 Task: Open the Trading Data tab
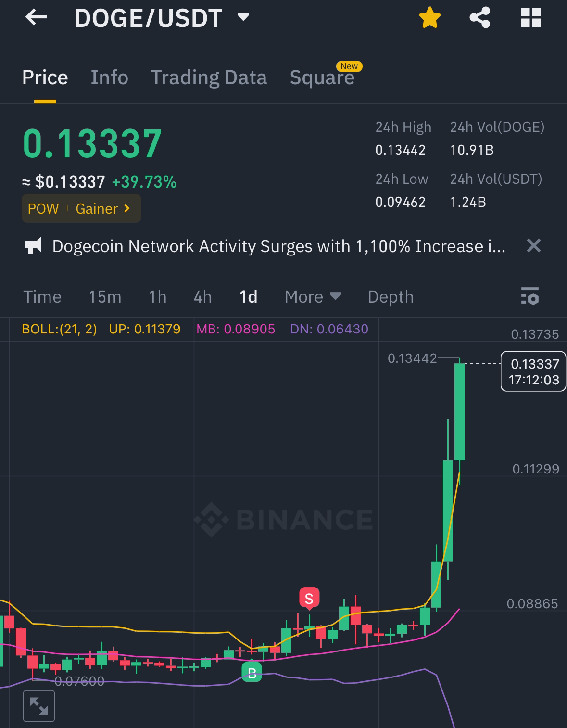209,77
